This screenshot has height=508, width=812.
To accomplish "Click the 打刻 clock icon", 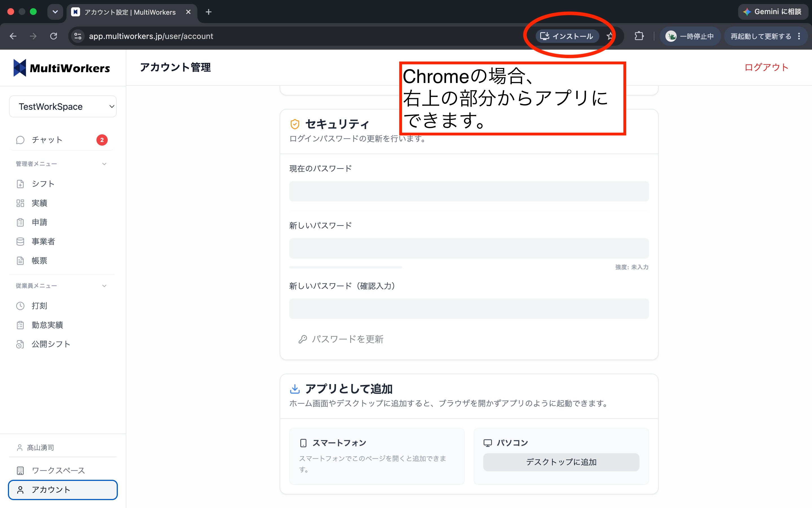I will (x=20, y=306).
